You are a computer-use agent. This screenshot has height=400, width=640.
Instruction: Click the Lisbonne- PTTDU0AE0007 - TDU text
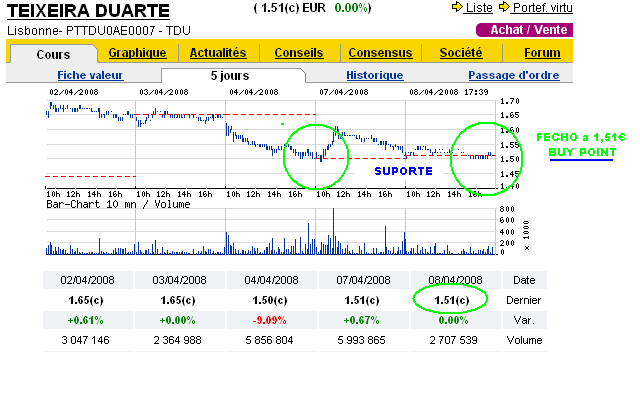click(99, 31)
